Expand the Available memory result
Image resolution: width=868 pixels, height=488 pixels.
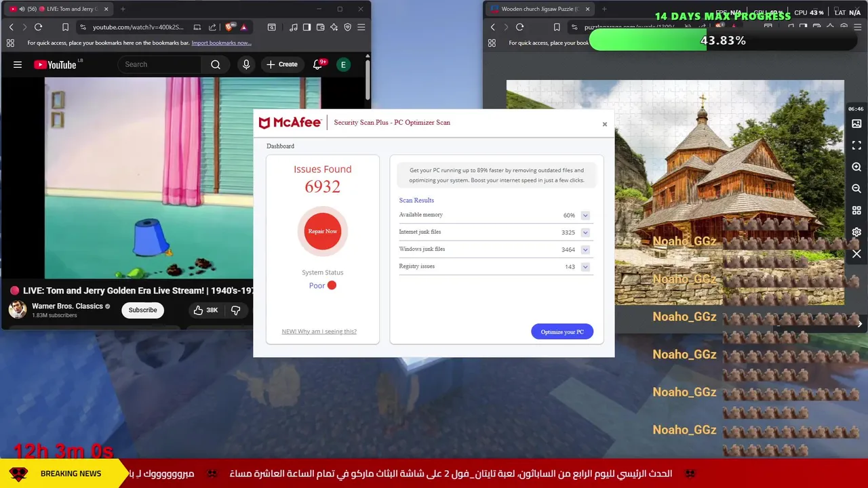click(585, 216)
